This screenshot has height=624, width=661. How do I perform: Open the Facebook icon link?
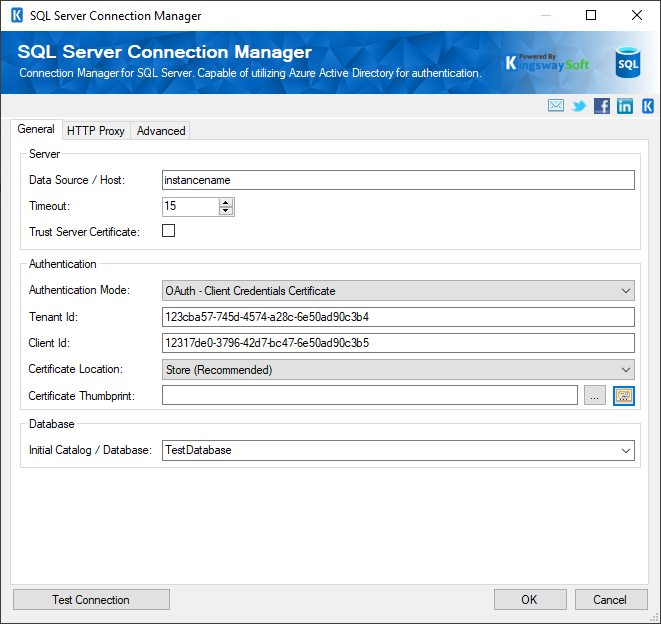tap(602, 106)
